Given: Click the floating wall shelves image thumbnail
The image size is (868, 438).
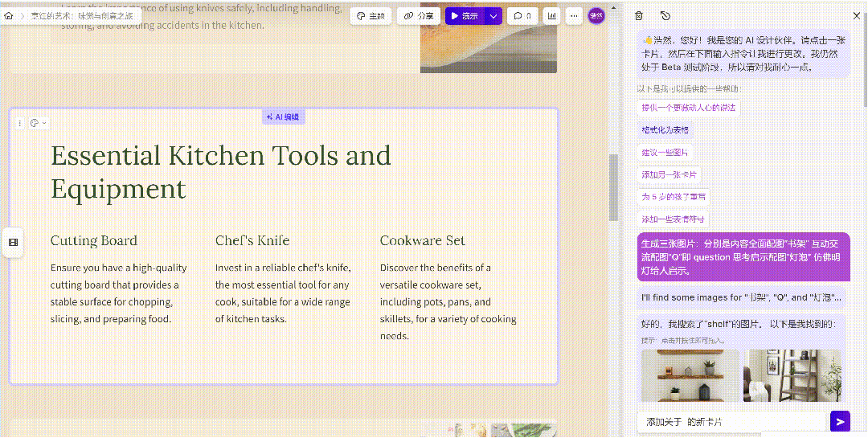Looking at the screenshot, I should pos(690,375).
